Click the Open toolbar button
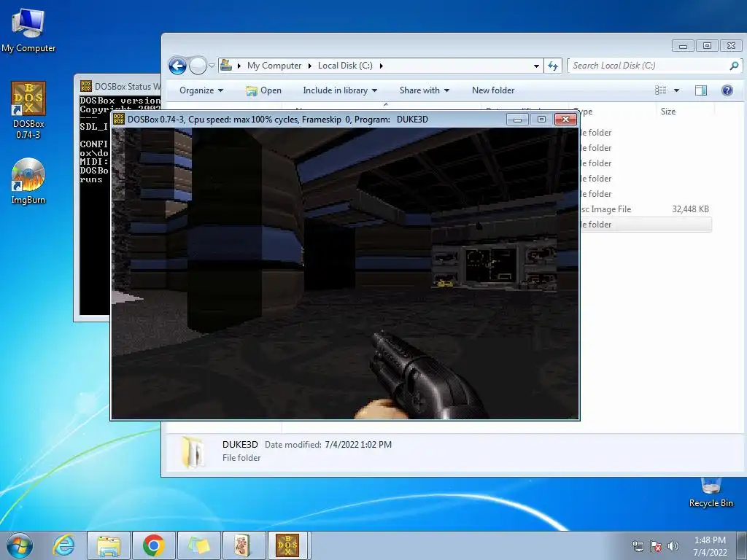Viewport: 747px width, 560px height. [263, 90]
